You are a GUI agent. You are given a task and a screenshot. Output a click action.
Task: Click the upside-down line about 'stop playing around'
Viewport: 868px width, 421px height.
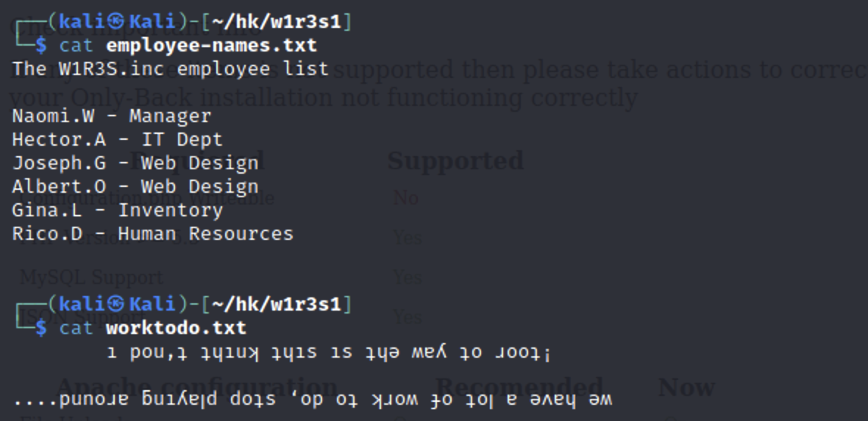[312, 400]
